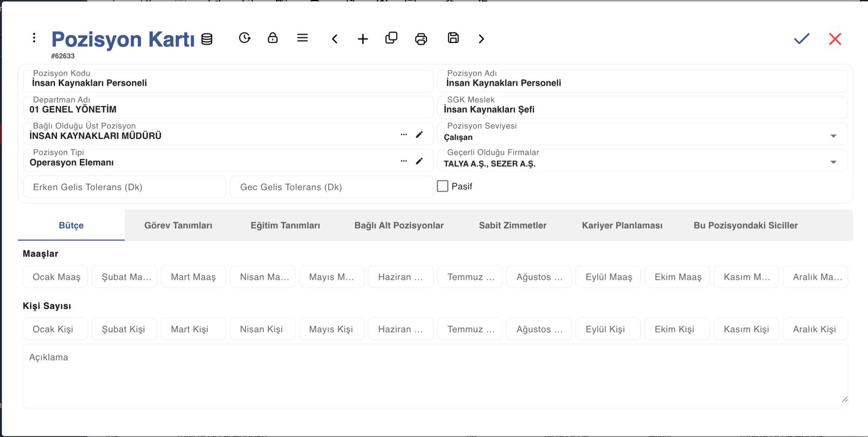The height and width of the screenshot is (437, 868).
Task: Go to next record with right arrow
Action: click(x=481, y=38)
